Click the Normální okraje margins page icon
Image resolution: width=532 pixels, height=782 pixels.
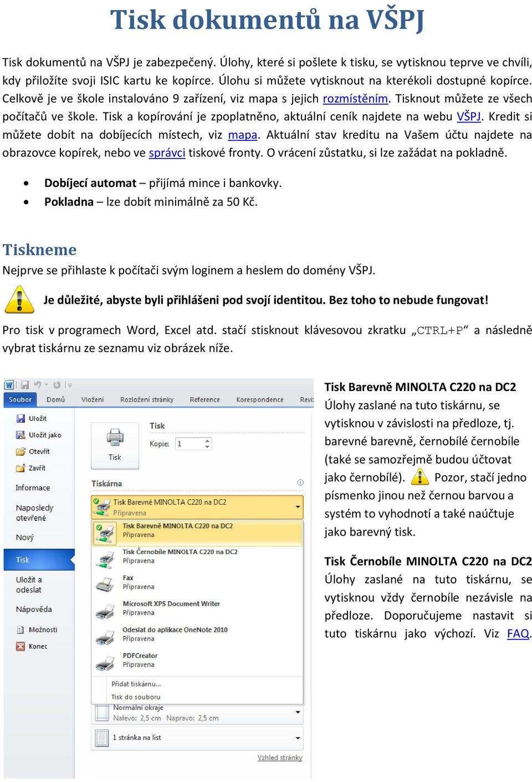point(101,713)
